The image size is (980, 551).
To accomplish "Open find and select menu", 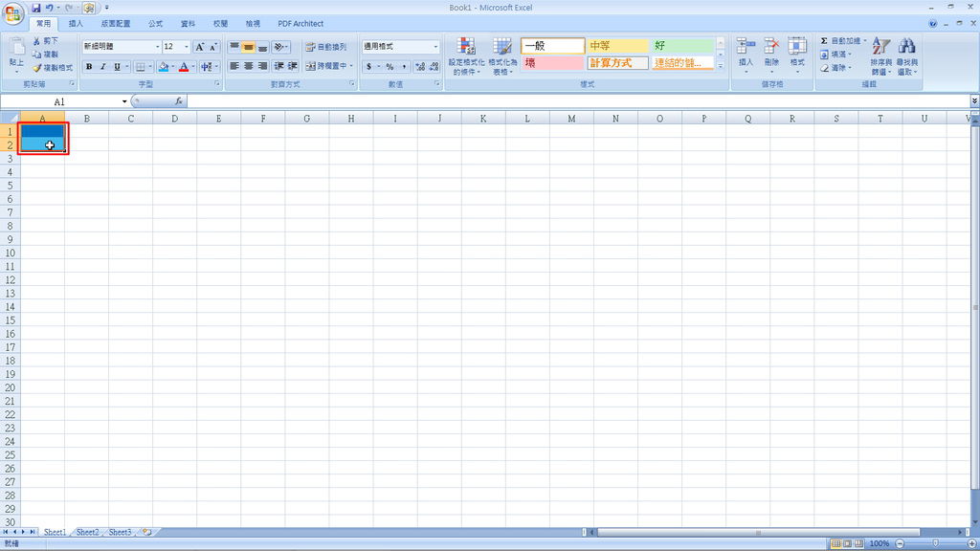I will (907, 56).
